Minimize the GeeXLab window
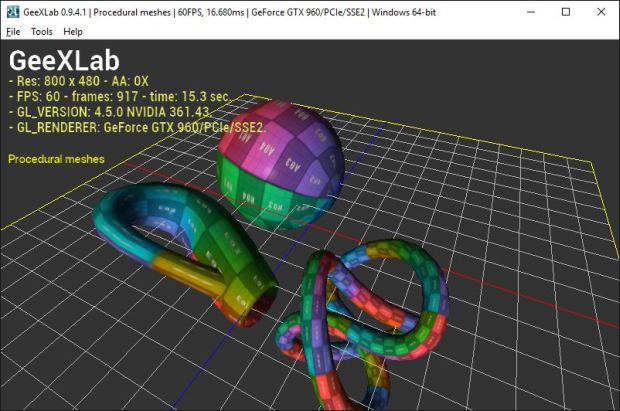The width and height of the screenshot is (620, 411). [x=531, y=12]
